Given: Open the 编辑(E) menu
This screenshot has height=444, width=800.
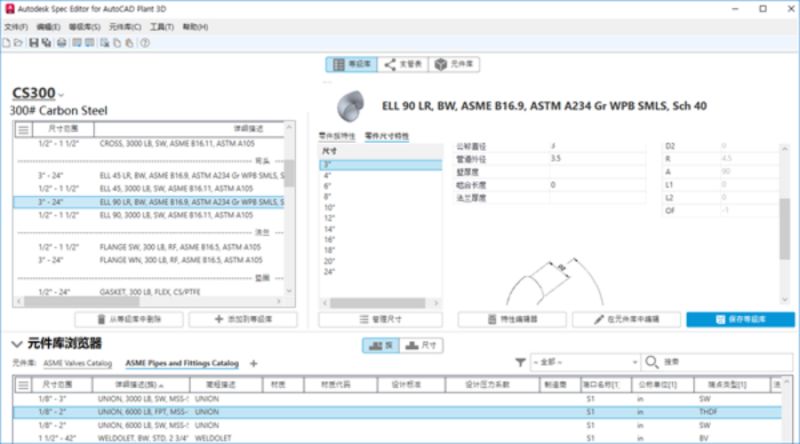Looking at the screenshot, I should click(48, 27).
